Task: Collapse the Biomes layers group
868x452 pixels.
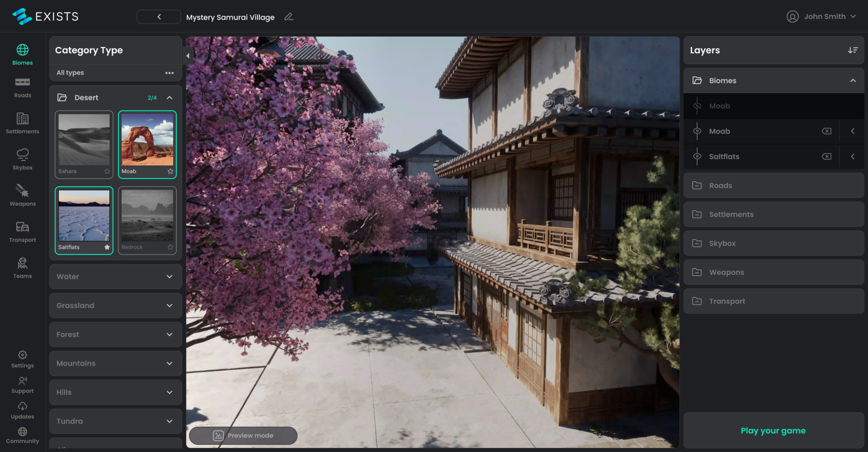Action: tap(853, 80)
